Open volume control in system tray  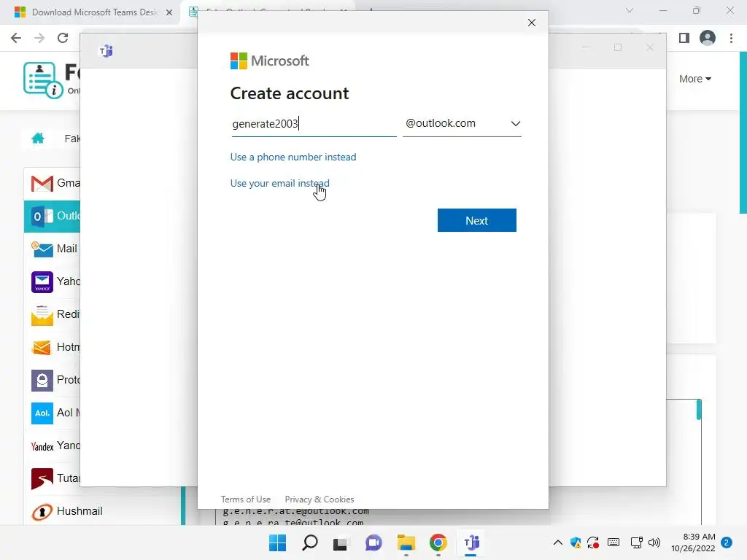(654, 542)
